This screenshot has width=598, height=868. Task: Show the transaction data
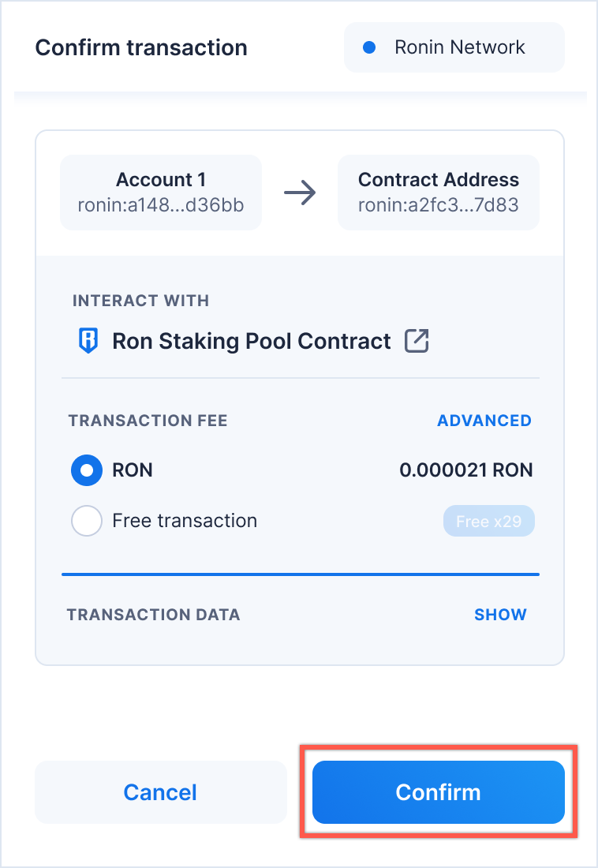point(500,615)
